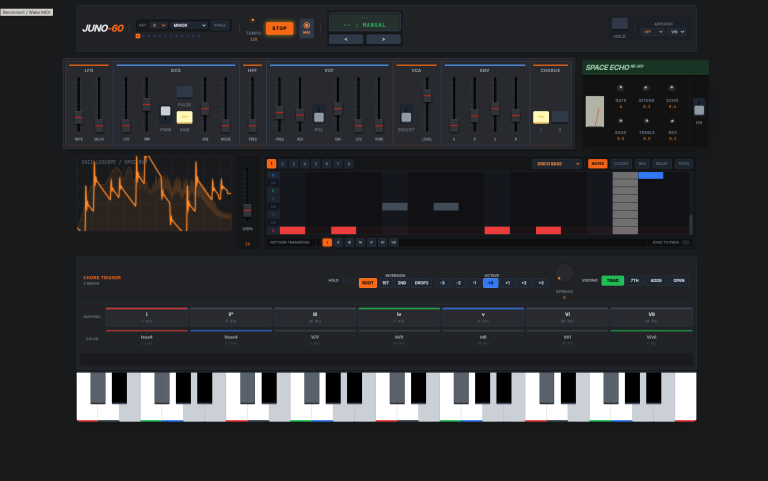Adjust the LFO RATE slider
Screen dimensions: 768x481
coord(78,118)
